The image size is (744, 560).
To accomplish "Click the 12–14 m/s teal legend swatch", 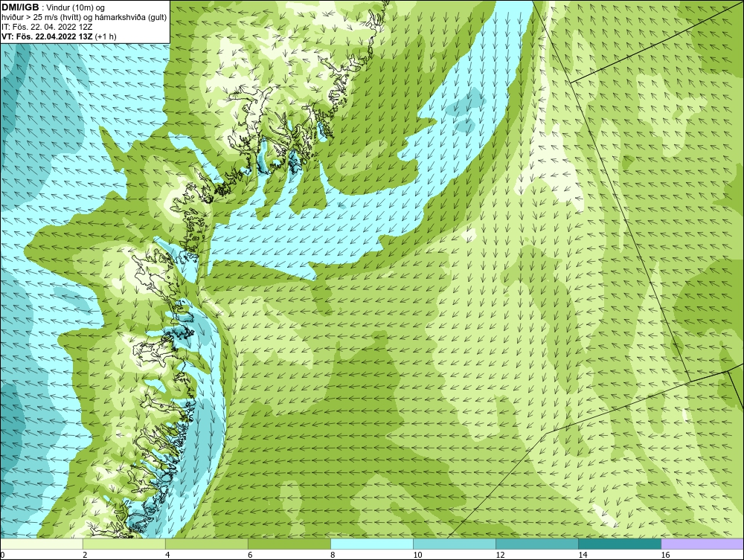I will (x=536, y=544).
